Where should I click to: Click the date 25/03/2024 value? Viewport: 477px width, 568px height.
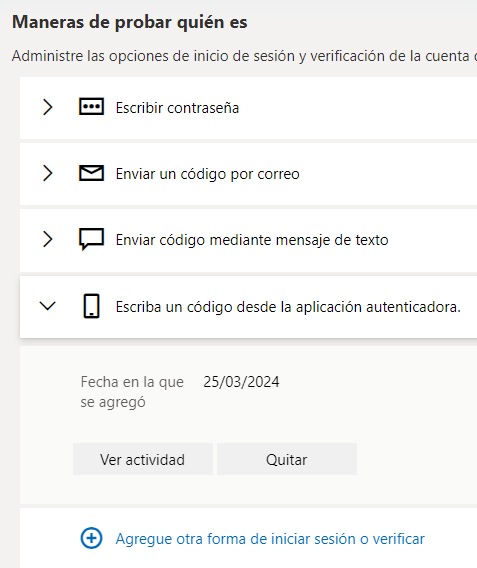[x=241, y=382]
